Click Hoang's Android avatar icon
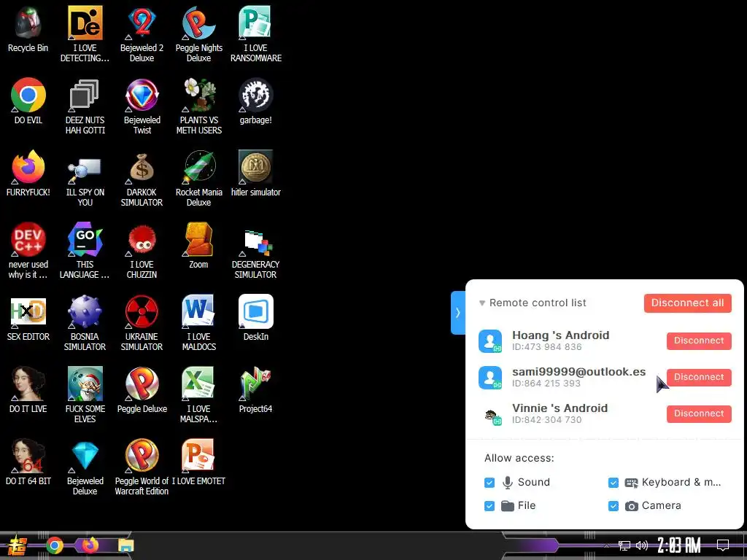 (x=490, y=341)
